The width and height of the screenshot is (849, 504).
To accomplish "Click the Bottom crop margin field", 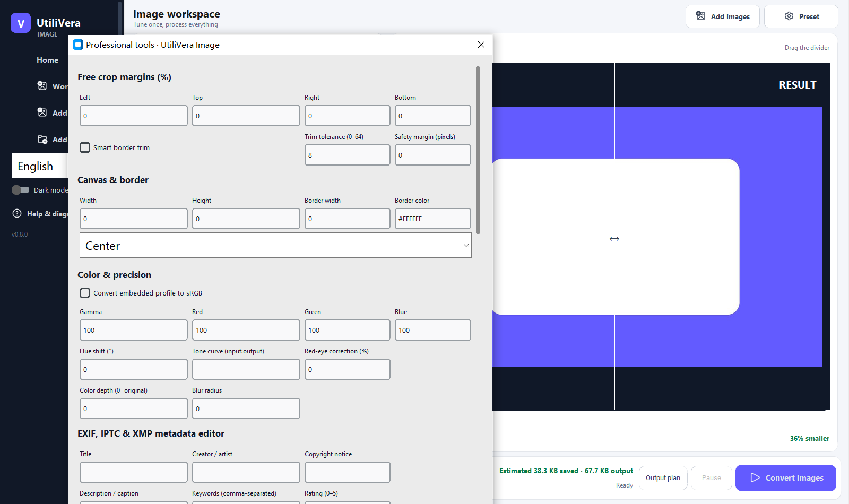I will [x=433, y=116].
